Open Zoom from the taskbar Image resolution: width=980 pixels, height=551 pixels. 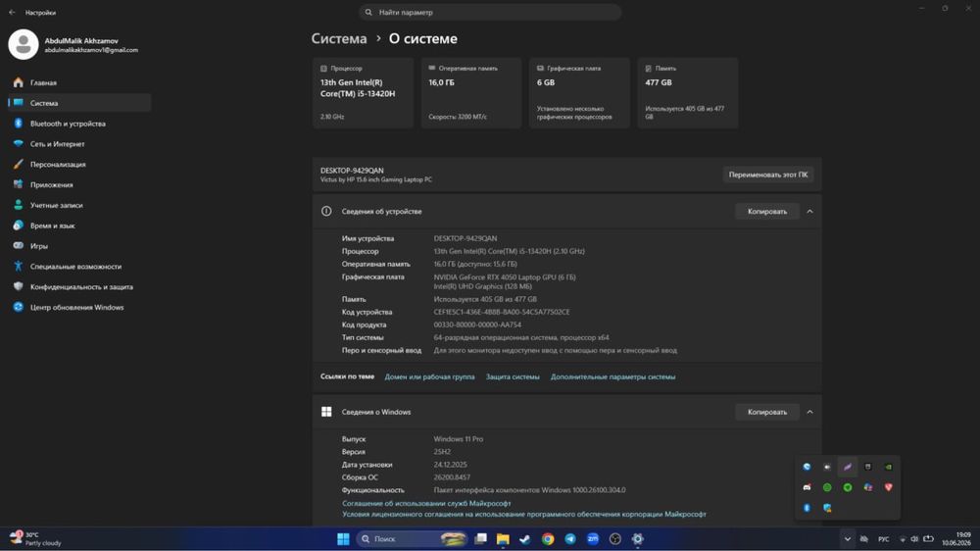[x=593, y=538]
